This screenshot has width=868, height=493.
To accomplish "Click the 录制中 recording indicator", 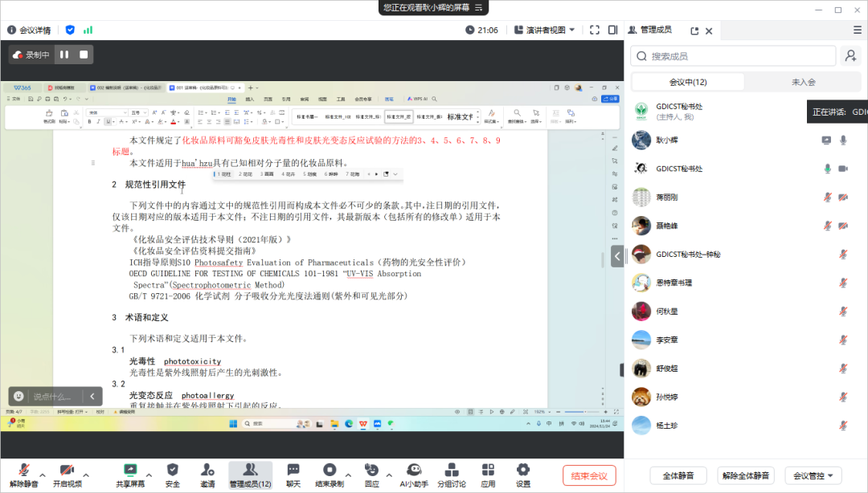I will click(x=31, y=55).
